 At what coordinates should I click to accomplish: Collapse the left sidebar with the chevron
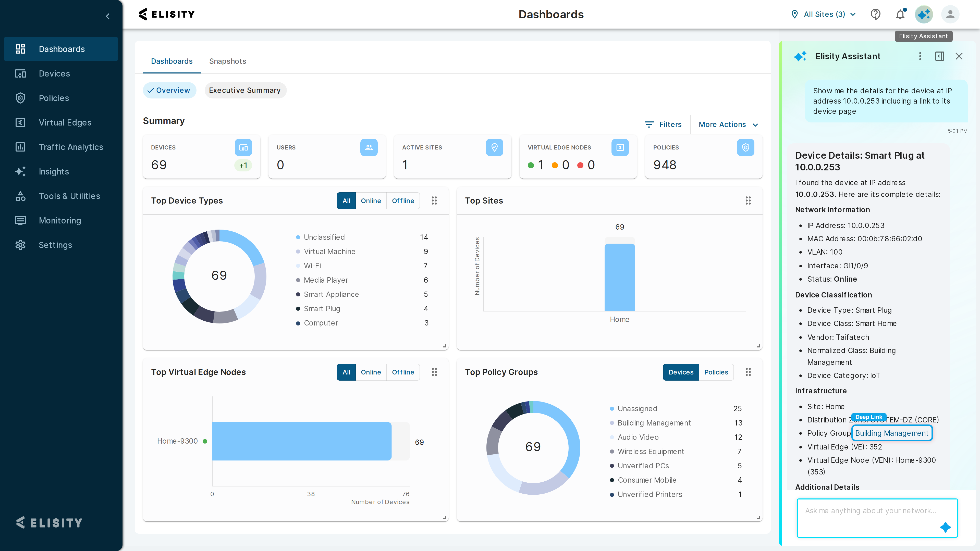[108, 16]
